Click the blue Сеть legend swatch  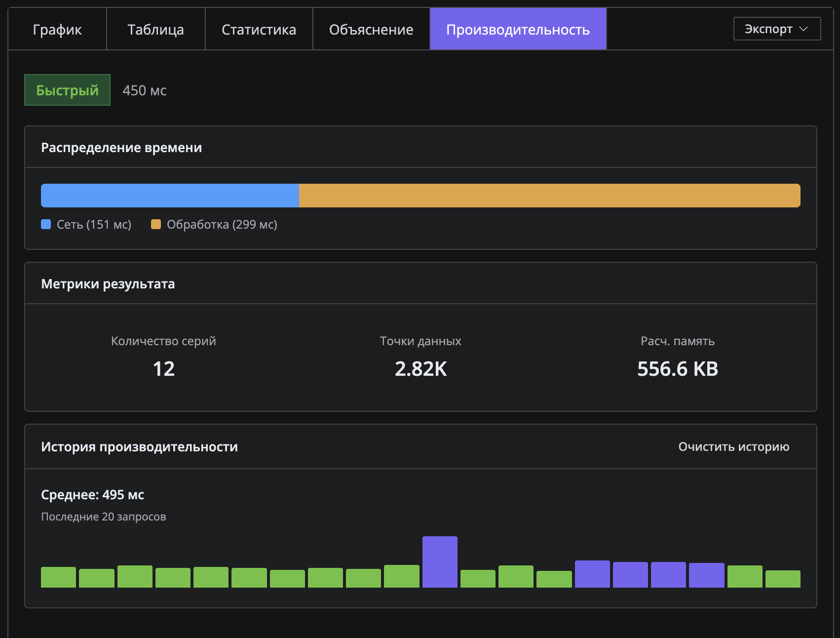coord(46,225)
